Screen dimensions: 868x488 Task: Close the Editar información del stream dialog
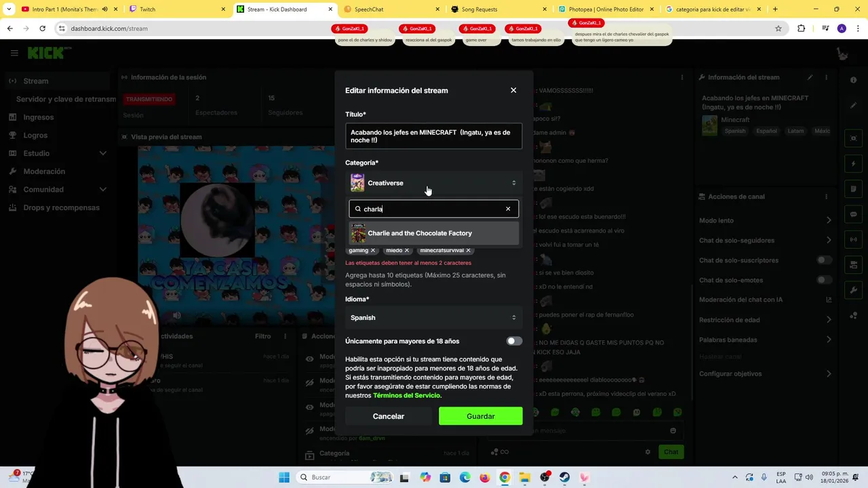tap(513, 90)
